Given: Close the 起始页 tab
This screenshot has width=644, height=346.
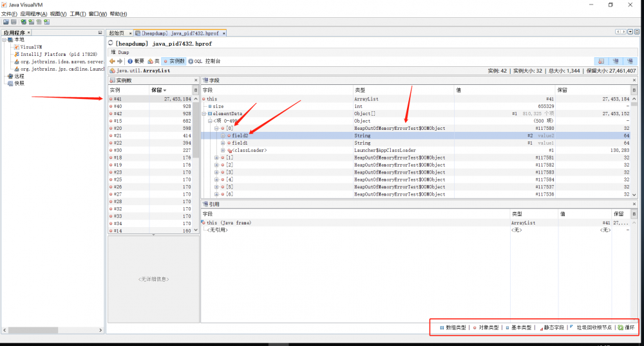Looking at the screenshot, I should (131, 33).
